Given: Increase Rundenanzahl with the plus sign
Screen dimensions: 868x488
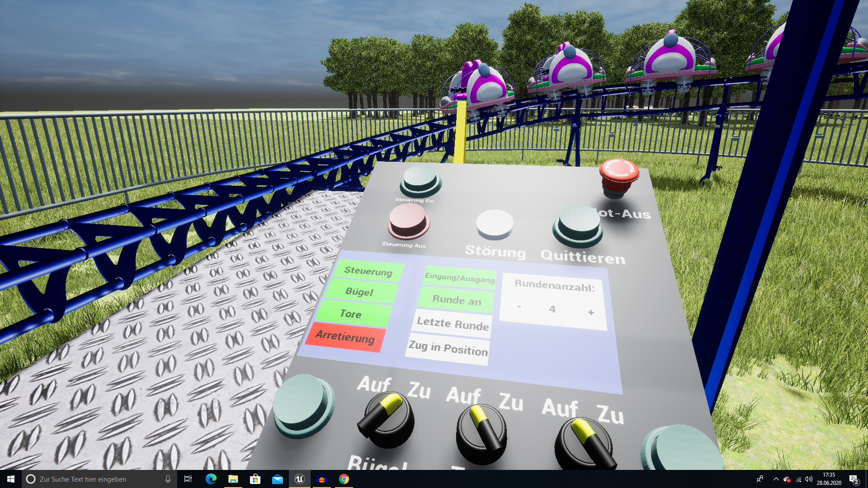Looking at the screenshot, I should coord(591,312).
